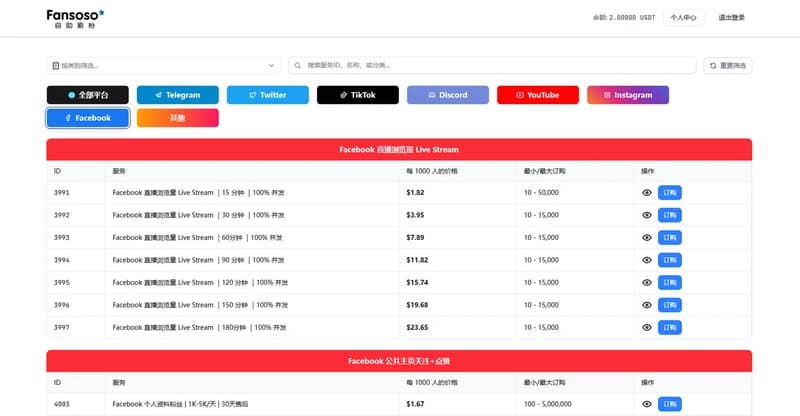Open the category filter dropdown

coord(163,65)
